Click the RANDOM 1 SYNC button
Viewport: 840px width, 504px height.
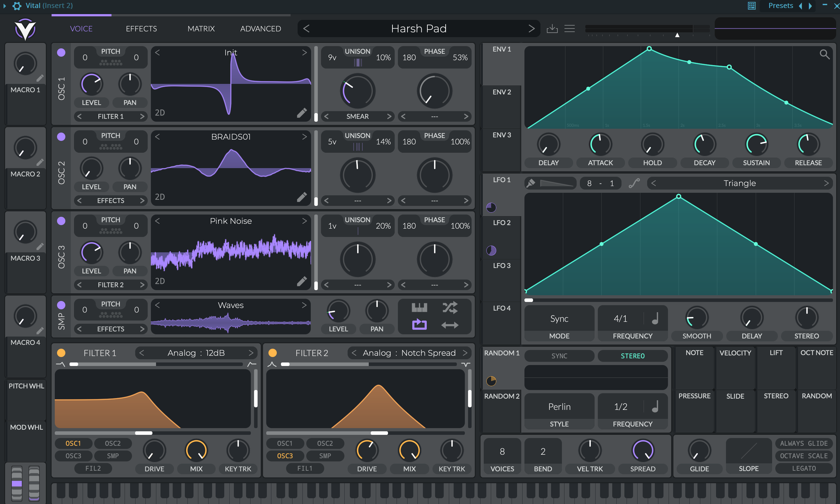point(559,356)
